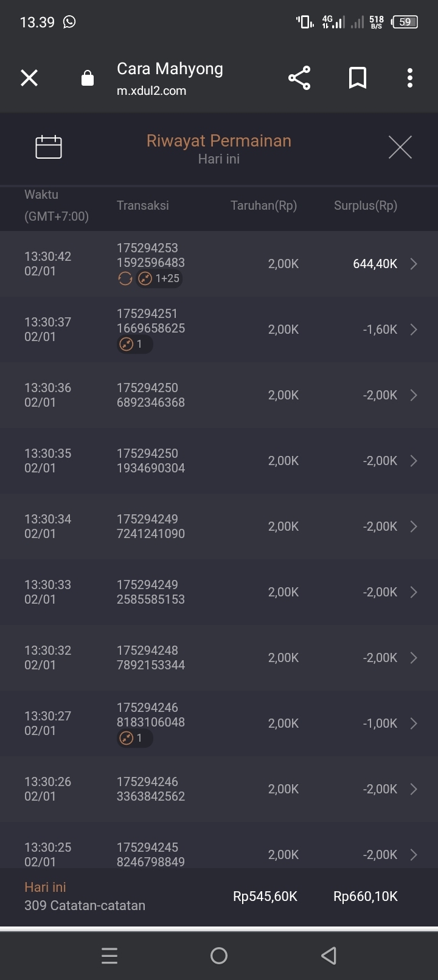Close the browser tab with X icon
This screenshot has height=980, width=438.
coord(29,78)
